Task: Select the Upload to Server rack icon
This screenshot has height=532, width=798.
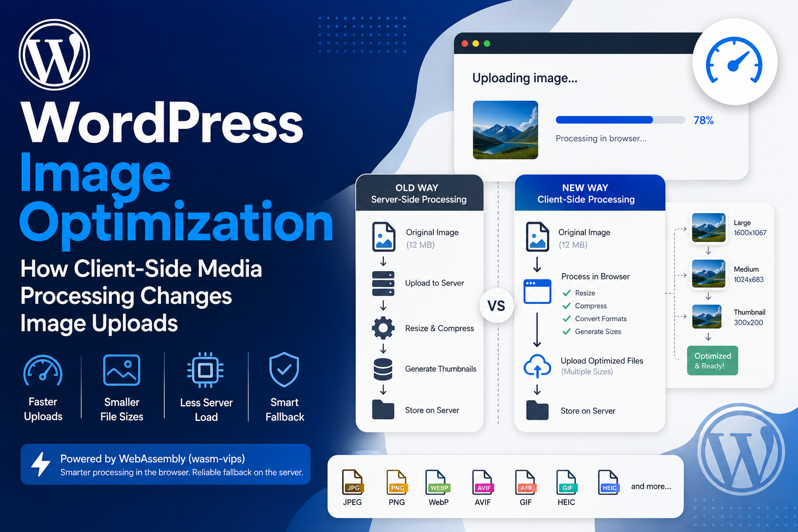Action: click(x=383, y=284)
